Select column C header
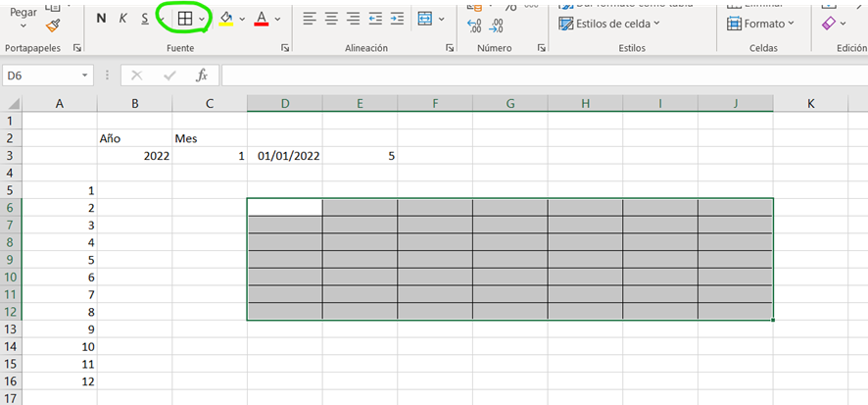 pos(210,104)
